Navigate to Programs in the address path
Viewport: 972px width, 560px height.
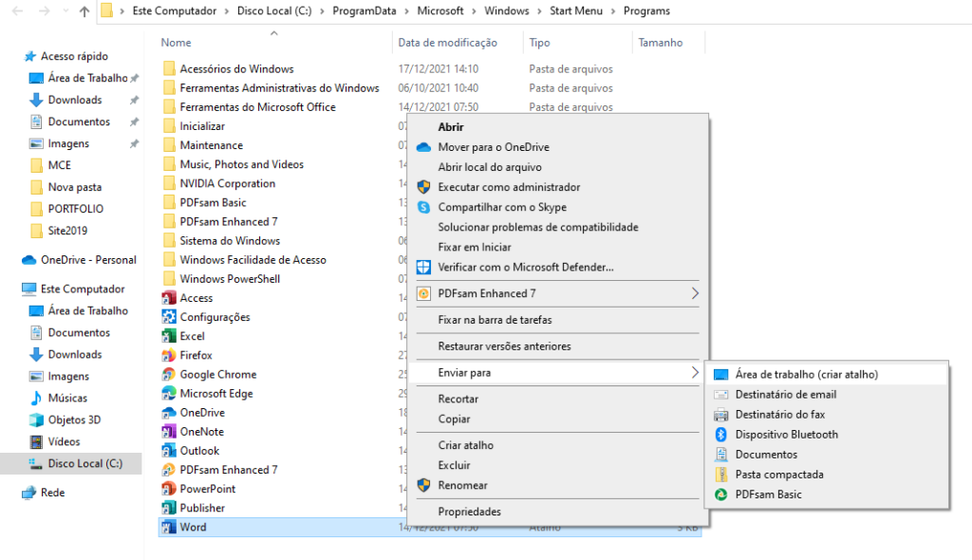click(646, 11)
